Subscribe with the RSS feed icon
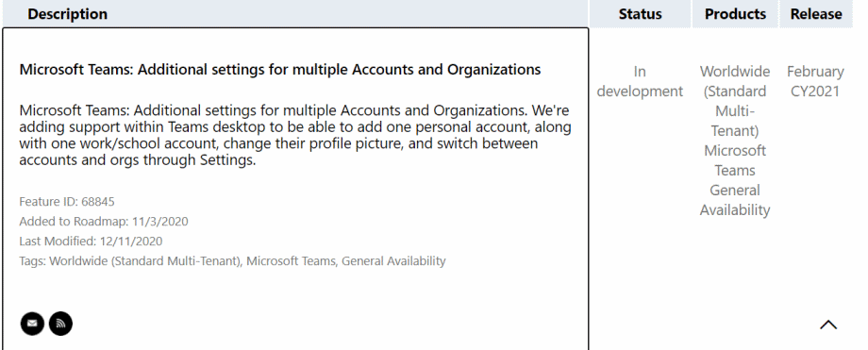868x350 pixels. click(61, 324)
